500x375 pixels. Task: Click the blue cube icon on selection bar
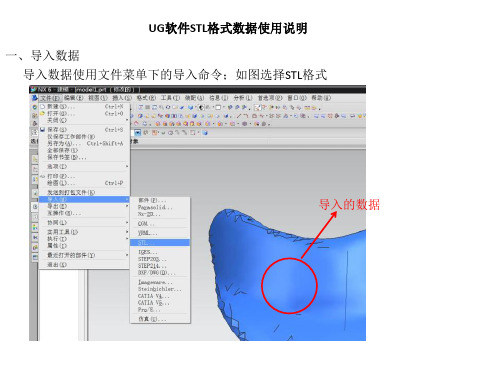tap(205, 133)
